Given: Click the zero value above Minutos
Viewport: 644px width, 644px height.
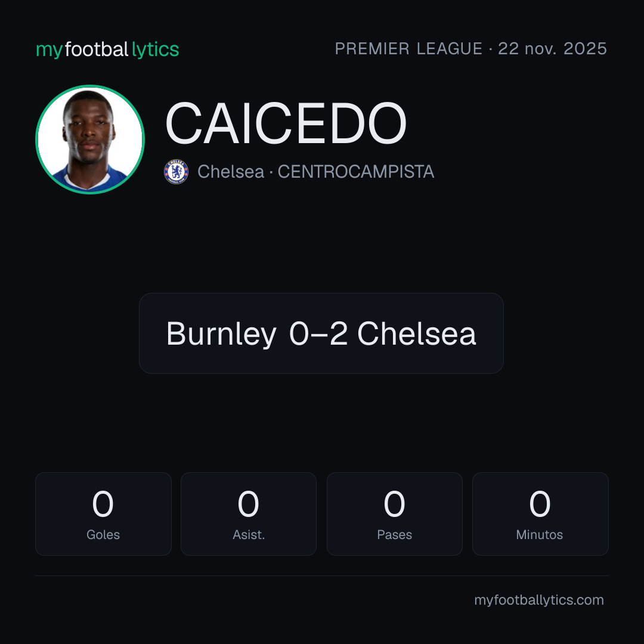Looking at the screenshot, I should click(x=540, y=504).
